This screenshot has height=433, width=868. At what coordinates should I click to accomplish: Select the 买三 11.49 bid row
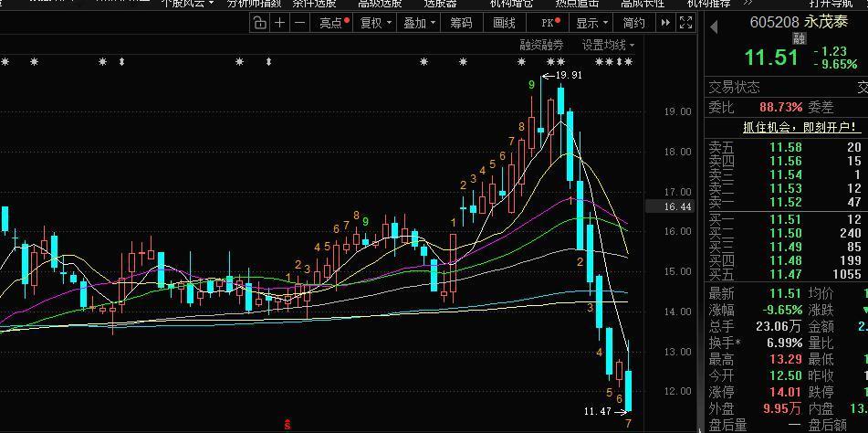(x=786, y=247)
